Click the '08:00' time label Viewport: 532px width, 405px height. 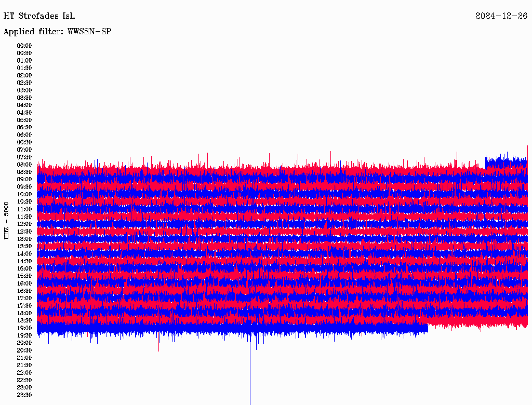(24, 165)
